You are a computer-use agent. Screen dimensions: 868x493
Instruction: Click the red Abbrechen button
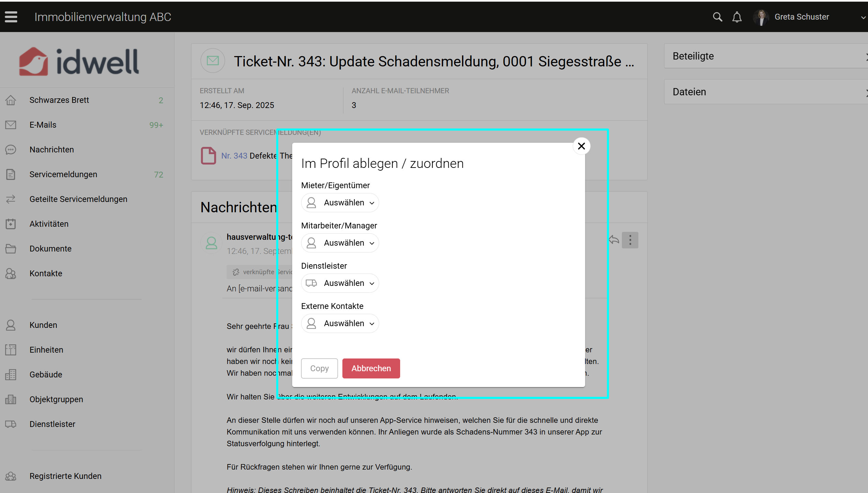(371, 368)
